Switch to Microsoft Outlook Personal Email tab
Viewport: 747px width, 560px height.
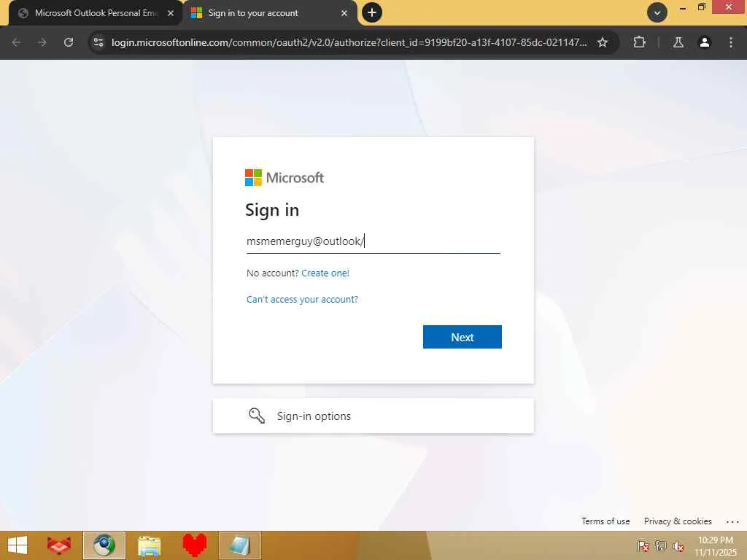(x=96, y=13)
